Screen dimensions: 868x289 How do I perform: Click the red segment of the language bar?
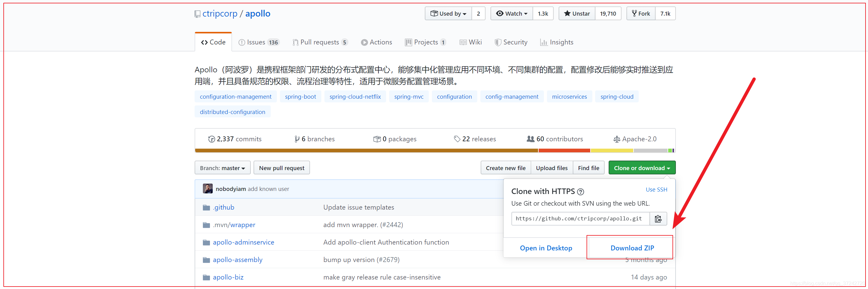coord(564,151)
